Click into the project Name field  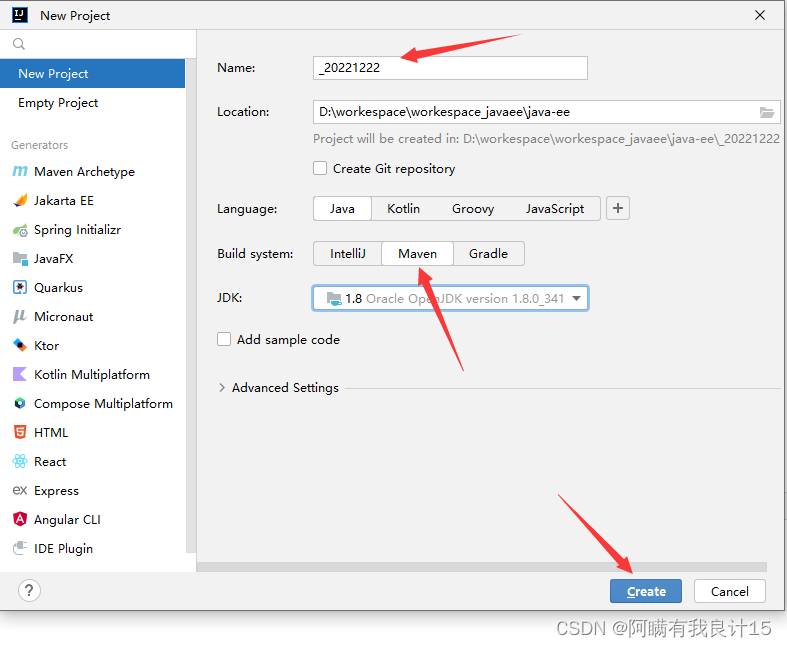click(x=450, y=68)
